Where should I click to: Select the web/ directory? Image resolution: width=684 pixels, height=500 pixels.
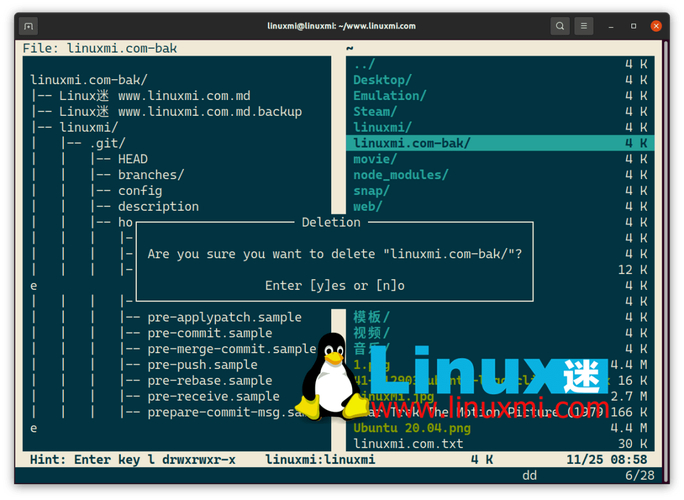[x=500, y=206]
